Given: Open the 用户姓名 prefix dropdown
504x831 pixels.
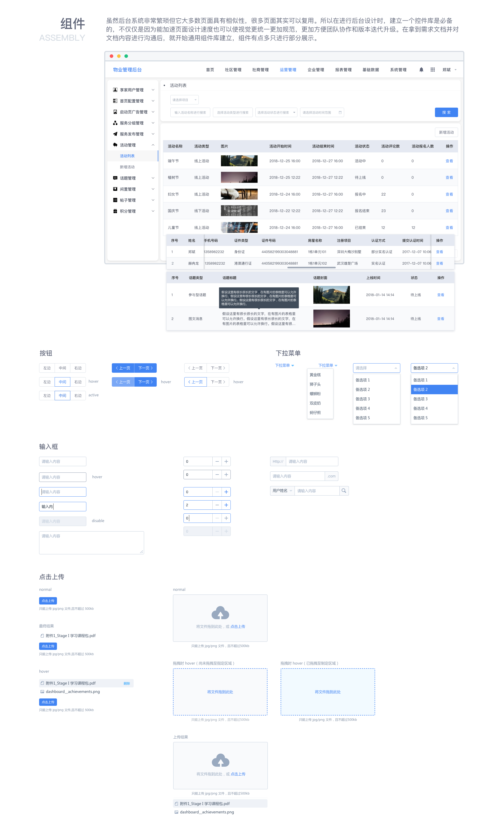Looking at the screenshot, I should point(282,491).
